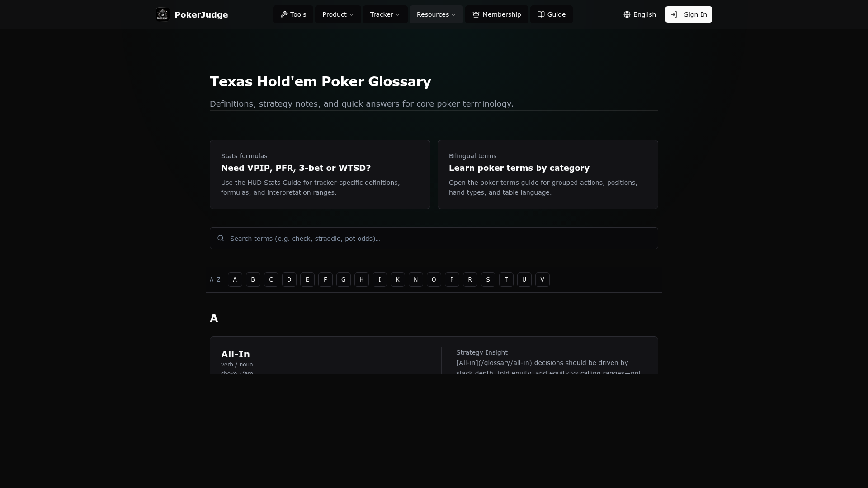Go to the Membership page
The image size is (868, 488).
point(497,14)
